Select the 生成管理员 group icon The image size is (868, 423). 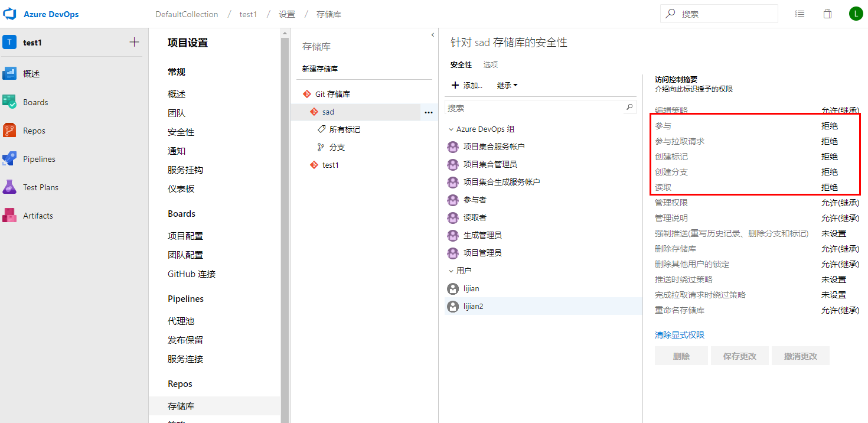point(453,235)
